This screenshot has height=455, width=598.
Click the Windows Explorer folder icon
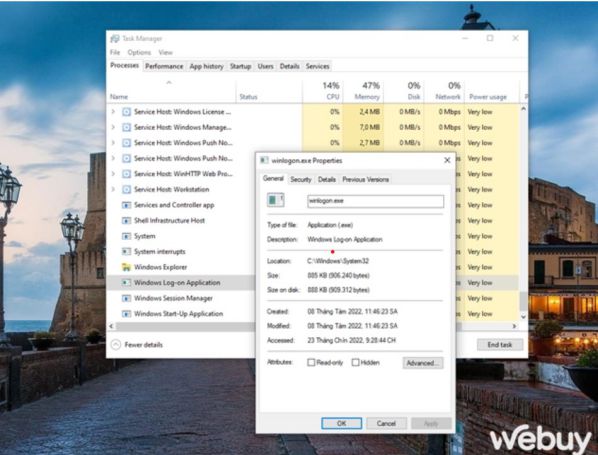tap(126, 267)
